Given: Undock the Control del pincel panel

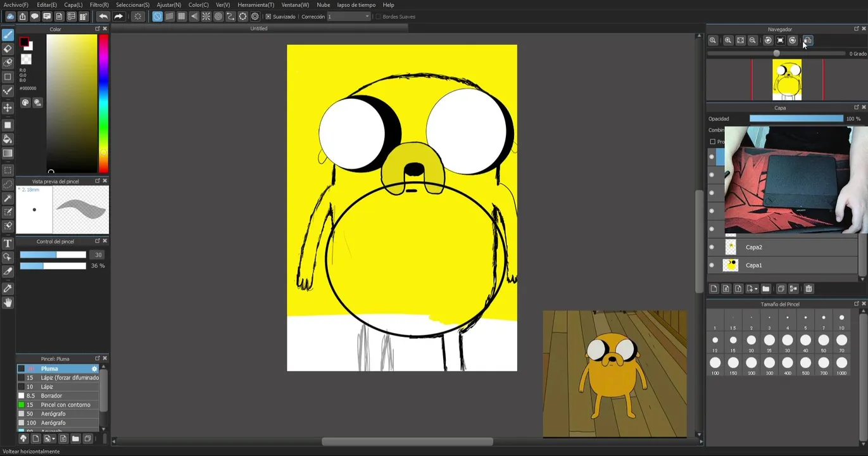Looking at the screenshot, I should 97,241.
